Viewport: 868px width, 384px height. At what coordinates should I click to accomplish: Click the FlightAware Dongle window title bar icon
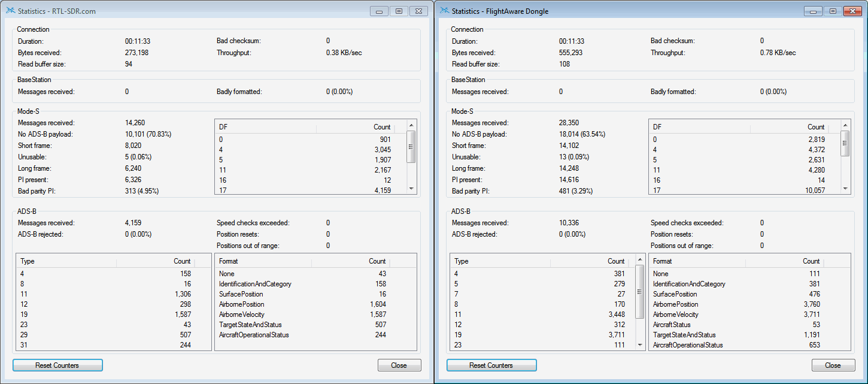444,11
